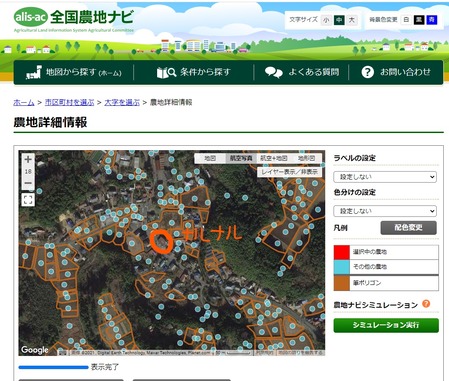Viewport: 449px width, 381px height.
Task: Switch map to 地形図 tab
Action: pyautogui.click(x=306, y=158)
